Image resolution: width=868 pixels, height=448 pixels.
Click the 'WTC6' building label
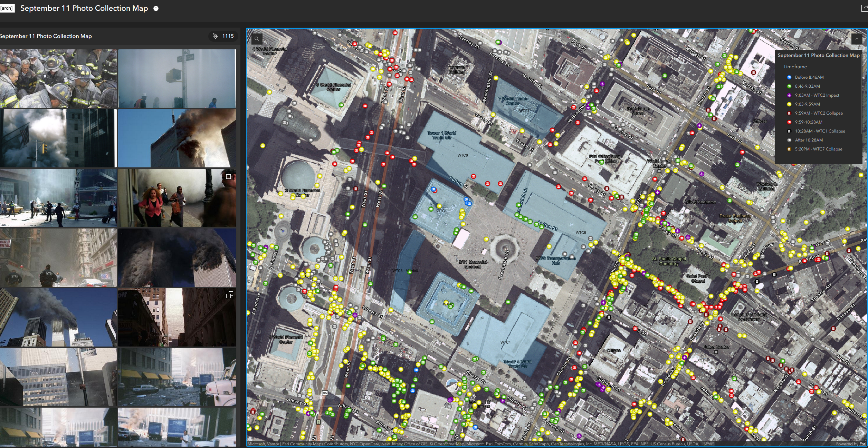click(x=462, y=155)
